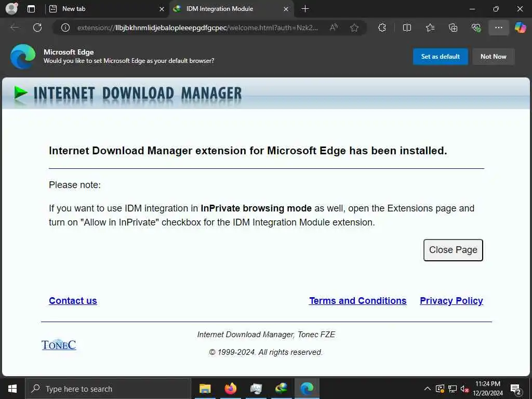Click the Tonec logo
This screenshot has width=532, height=399.
(59, 344)
